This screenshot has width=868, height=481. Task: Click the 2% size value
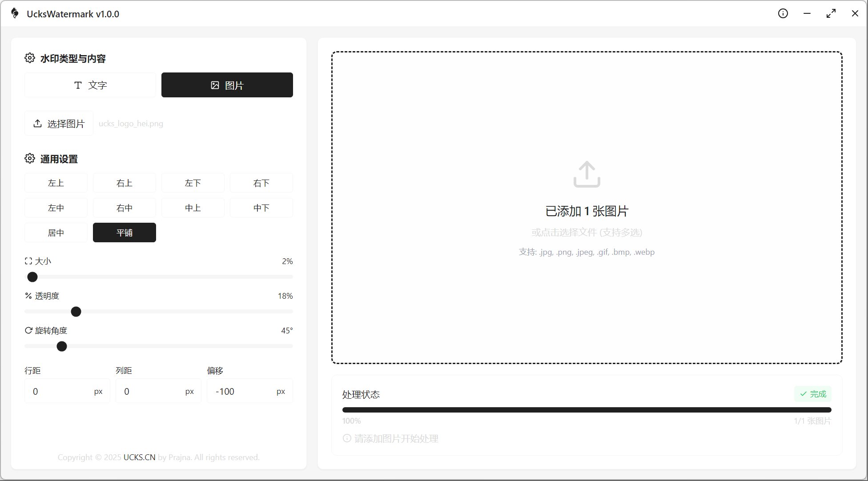[x=287, y=261]
